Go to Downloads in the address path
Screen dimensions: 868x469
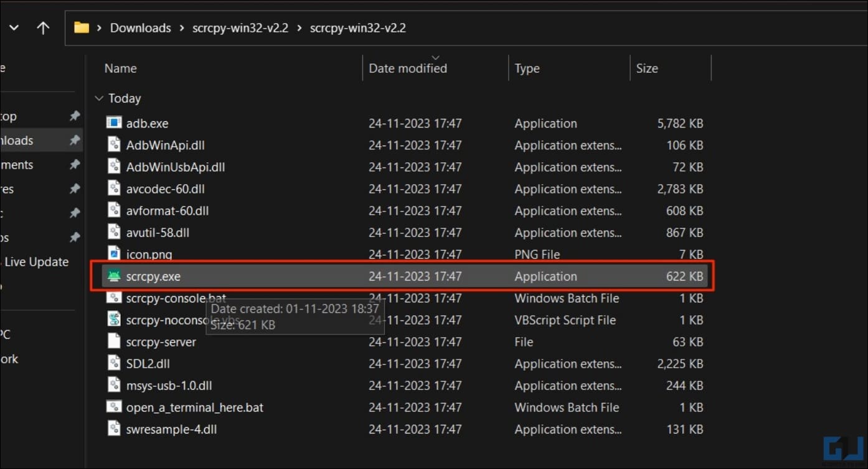140,28
